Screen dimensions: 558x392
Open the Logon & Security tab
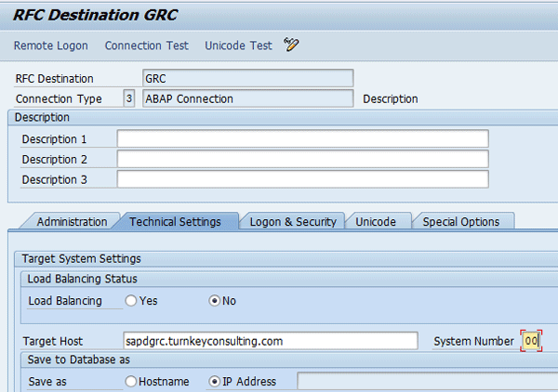point(293,222)
